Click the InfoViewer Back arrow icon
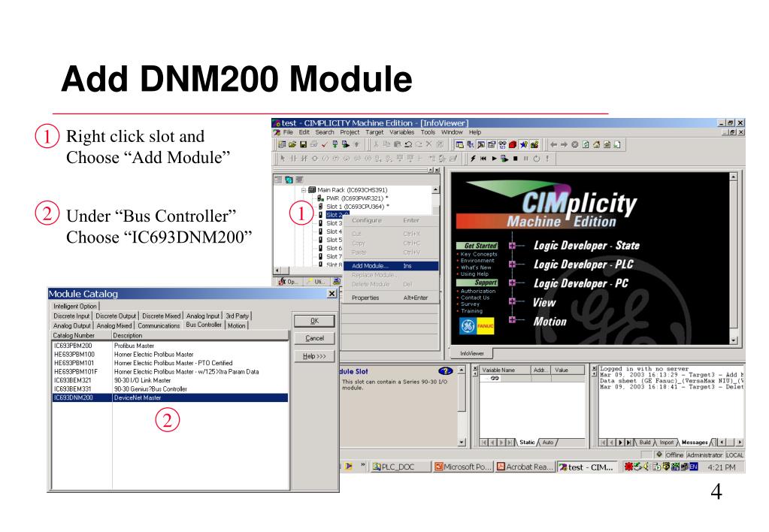Screen dimensions: 769x532 554,144
